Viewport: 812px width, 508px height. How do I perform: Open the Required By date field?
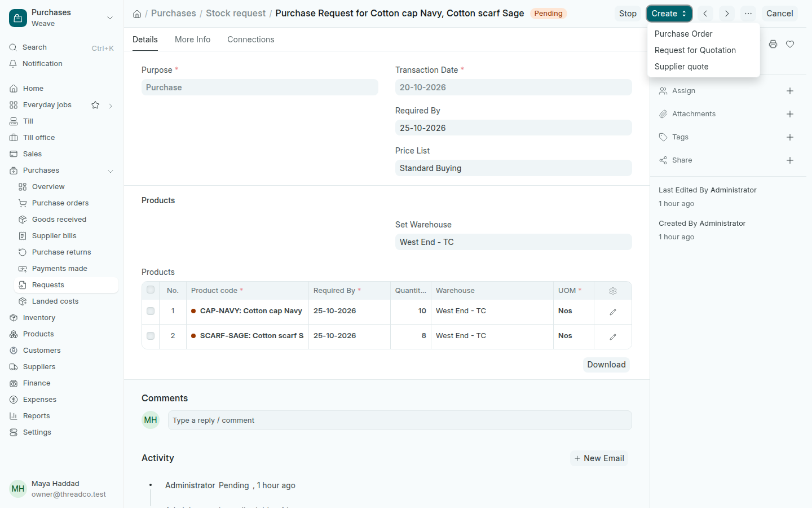[514, 128]
